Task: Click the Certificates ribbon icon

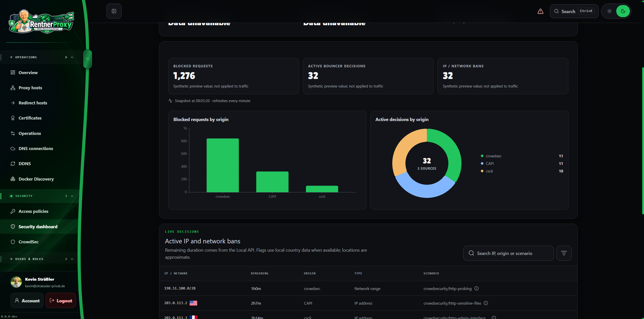Action: [x=13, y=118]
